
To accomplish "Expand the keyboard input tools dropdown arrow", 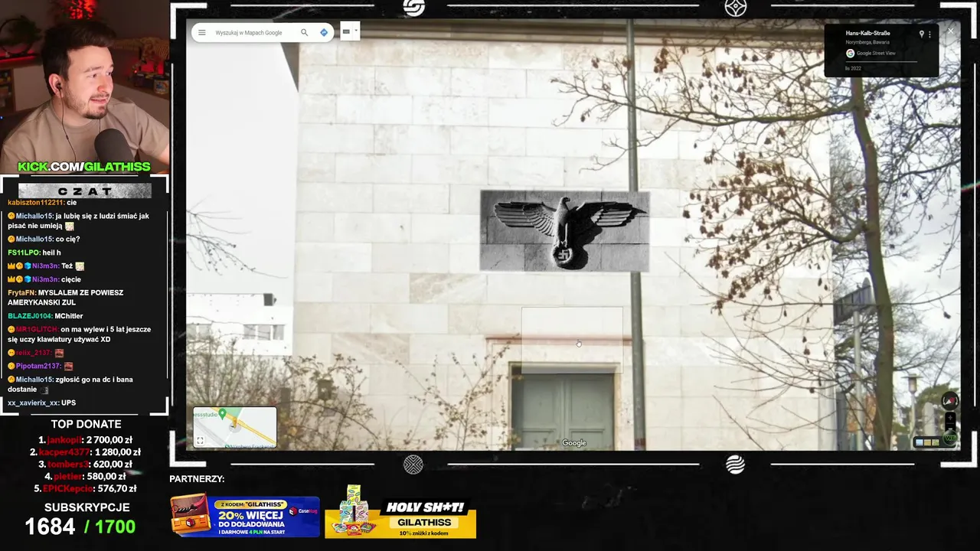I will click(x=356, y=32).
